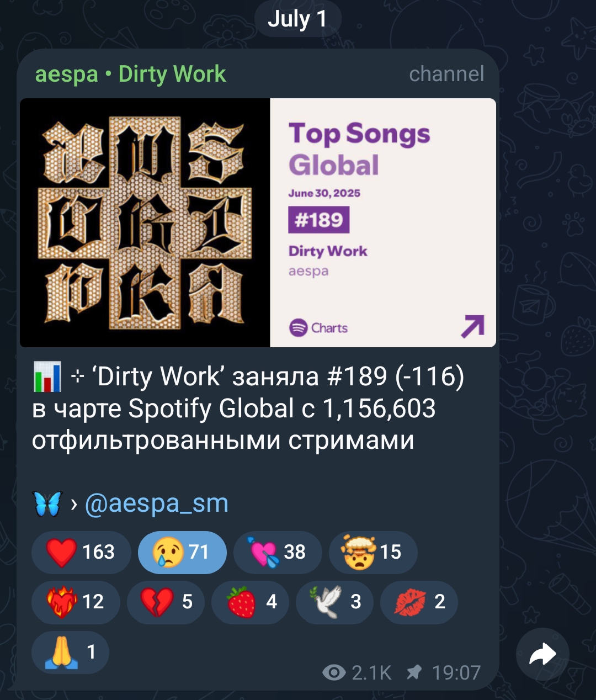
Task: Add the heart with arrow reaction
Action: 278,552
